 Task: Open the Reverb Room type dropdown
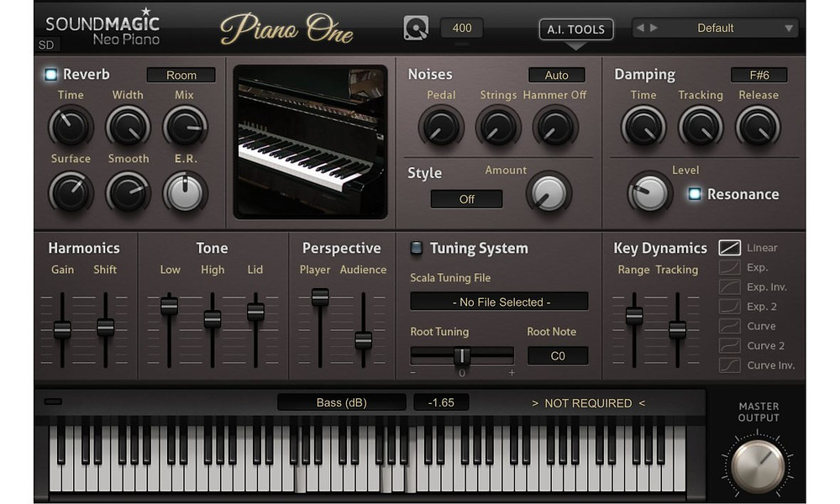[181, 75]
